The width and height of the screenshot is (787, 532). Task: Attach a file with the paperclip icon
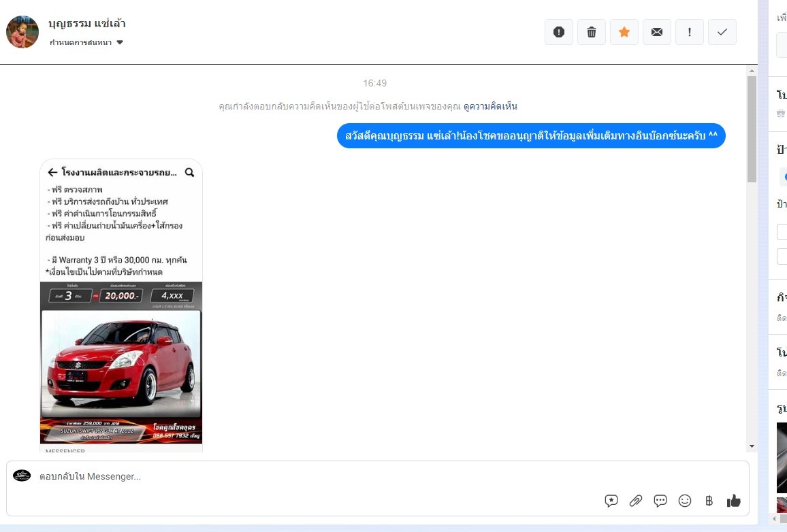pos(635,501)
